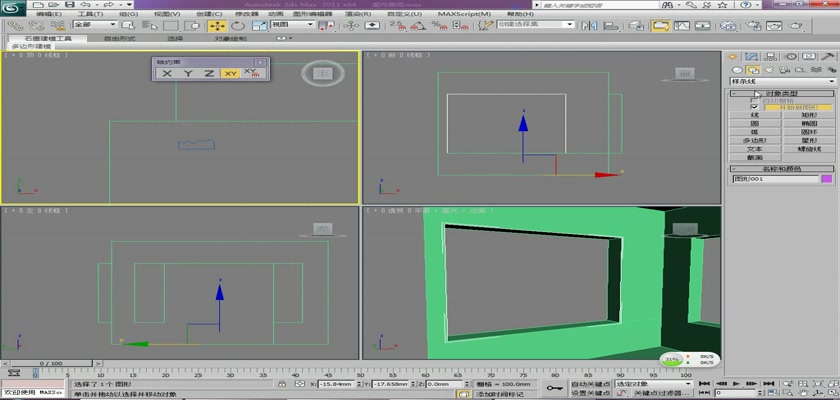Click the object name field 图形001
The width and height of the screenshot is (840, 400).
coord(776,179)
